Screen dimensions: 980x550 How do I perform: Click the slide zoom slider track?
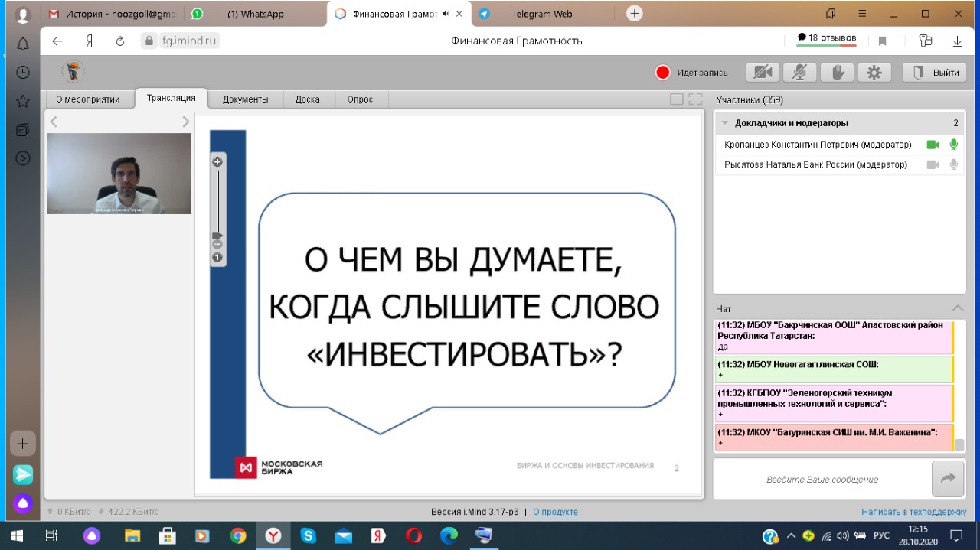tap(217, 199)
